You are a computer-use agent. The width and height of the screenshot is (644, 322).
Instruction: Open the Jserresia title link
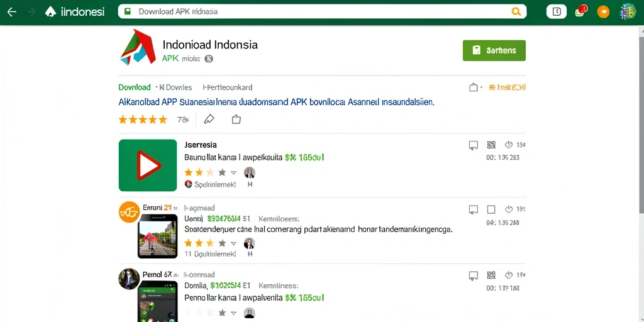tap(201, 145)
